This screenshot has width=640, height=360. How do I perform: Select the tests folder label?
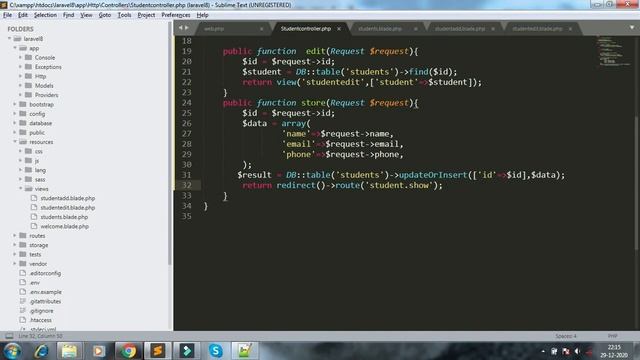coord(35,254)
